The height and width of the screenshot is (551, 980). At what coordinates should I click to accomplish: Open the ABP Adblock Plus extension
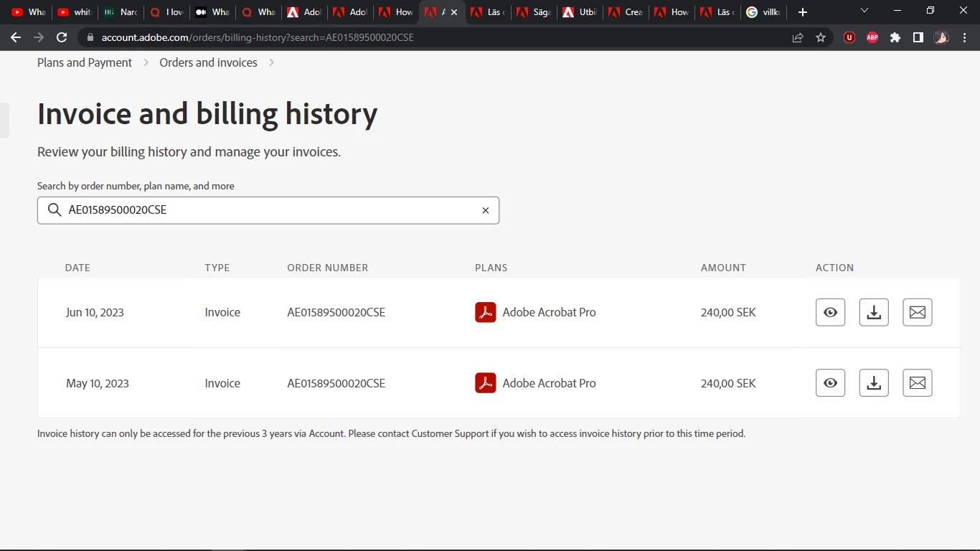[872, 37]
